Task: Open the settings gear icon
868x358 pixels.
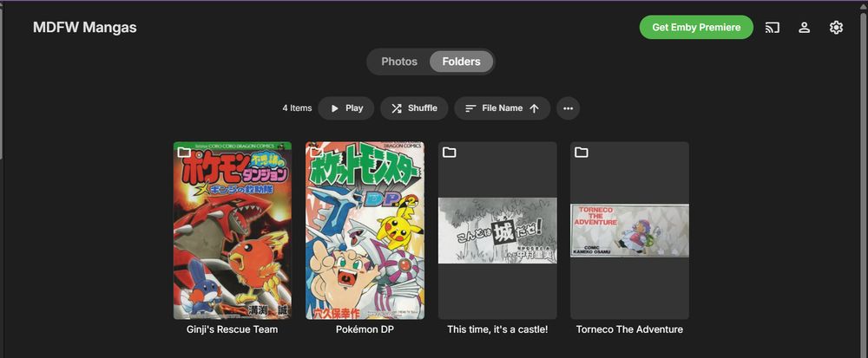Action: [x=836, y=27]
